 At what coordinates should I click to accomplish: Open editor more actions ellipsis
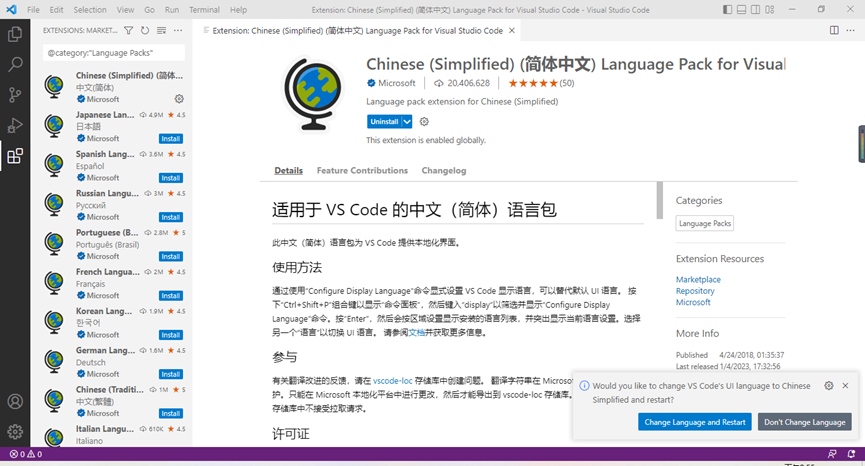pos(850,30)
